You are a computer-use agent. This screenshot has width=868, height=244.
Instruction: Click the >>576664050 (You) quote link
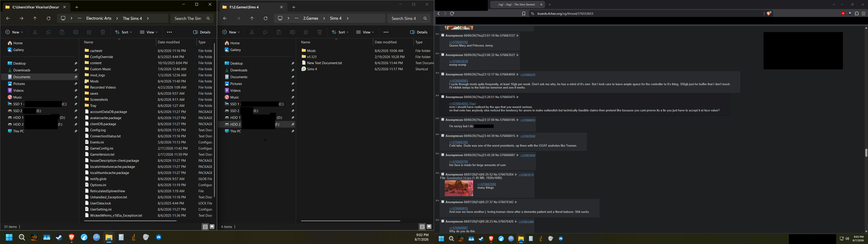point(463,103)
